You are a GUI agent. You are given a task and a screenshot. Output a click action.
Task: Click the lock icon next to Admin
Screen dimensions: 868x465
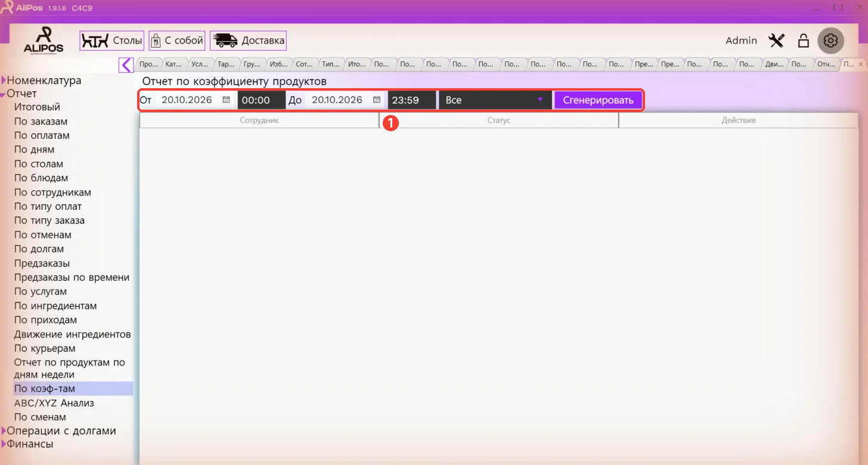(804, 41)
